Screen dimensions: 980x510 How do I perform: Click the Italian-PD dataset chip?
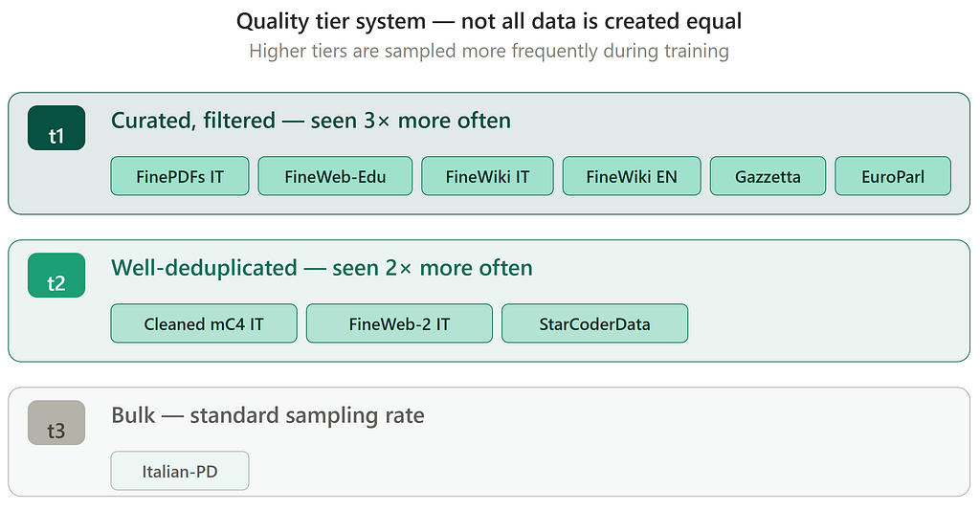pos(180,472)
